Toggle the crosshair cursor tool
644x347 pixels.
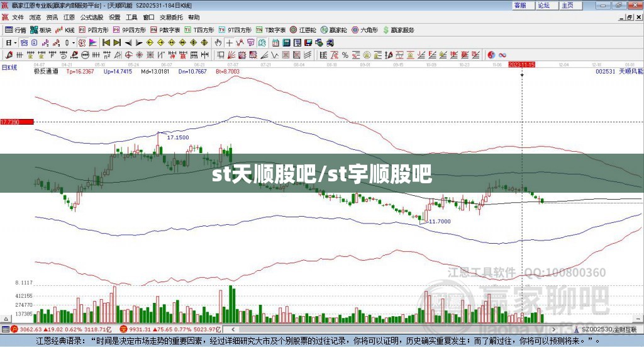coord(229,42)
